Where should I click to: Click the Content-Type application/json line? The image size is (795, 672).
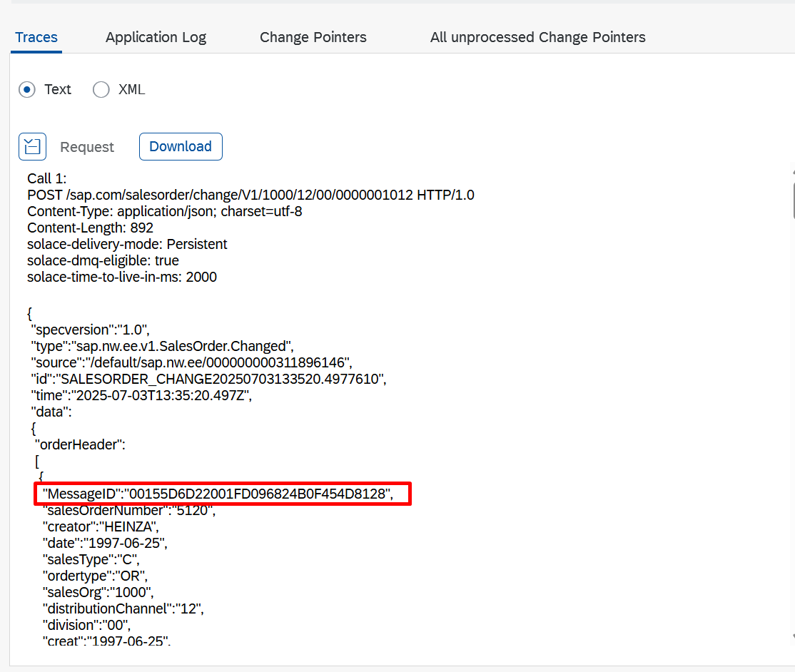(164, 211)
